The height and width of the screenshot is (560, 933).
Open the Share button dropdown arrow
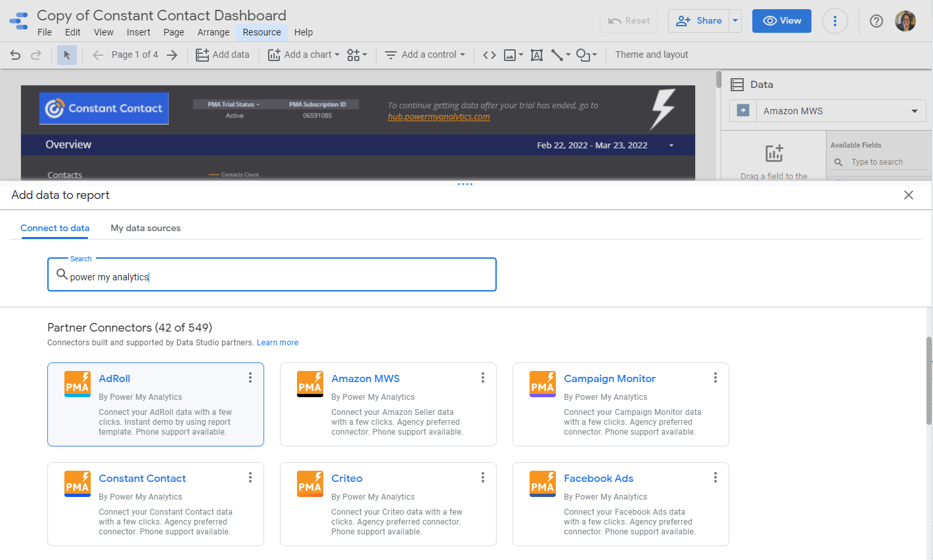[x=735, y=21]
